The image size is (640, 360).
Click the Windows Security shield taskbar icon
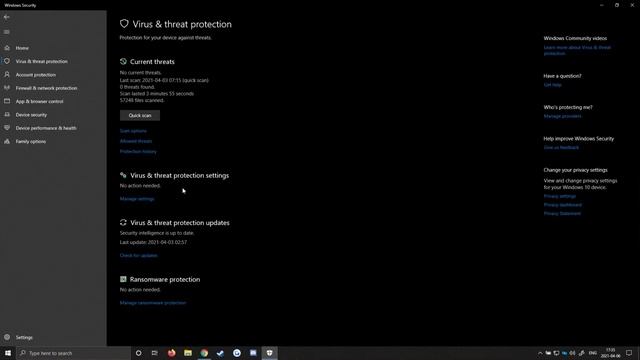(x=269, y=353)
